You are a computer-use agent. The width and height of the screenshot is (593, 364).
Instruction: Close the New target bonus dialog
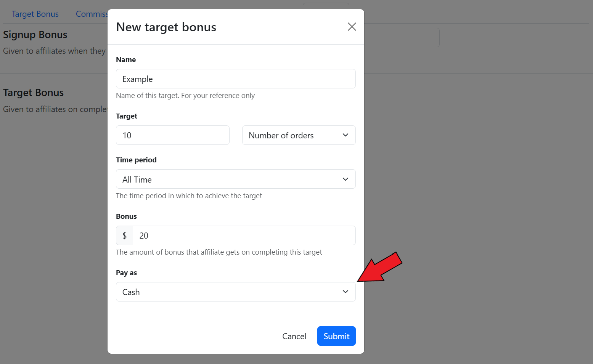(352, 27)
